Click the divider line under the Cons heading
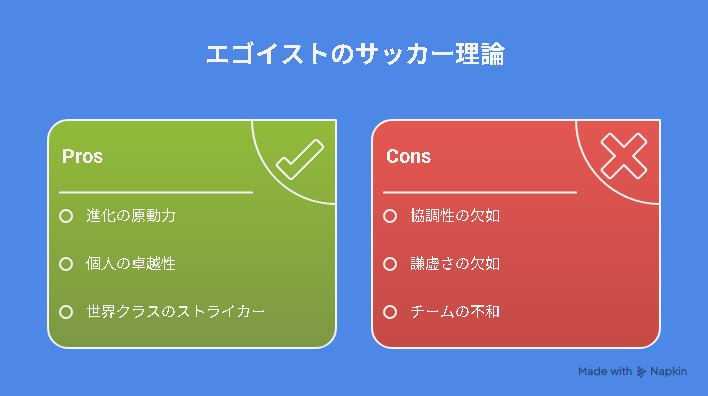Viewport: 708px width, 396px height. click(480, 192)
